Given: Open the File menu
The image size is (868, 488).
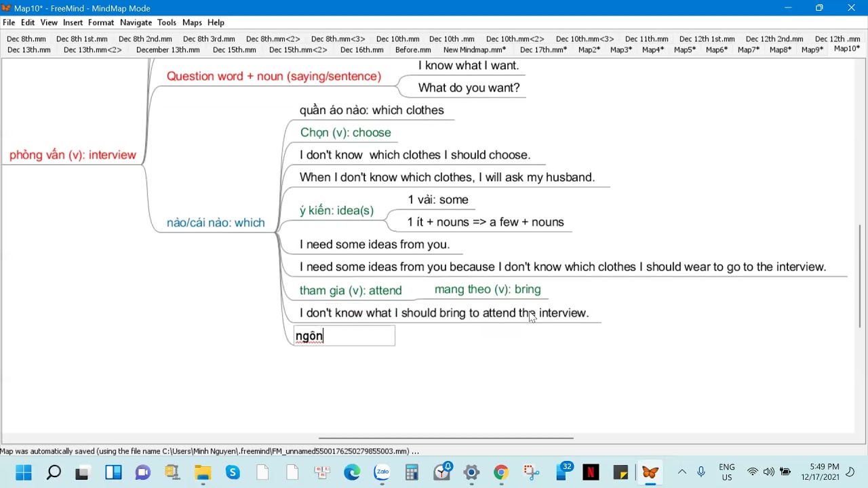Looking at the screenshot, I should pyautogui.click(x=9, y=22).
